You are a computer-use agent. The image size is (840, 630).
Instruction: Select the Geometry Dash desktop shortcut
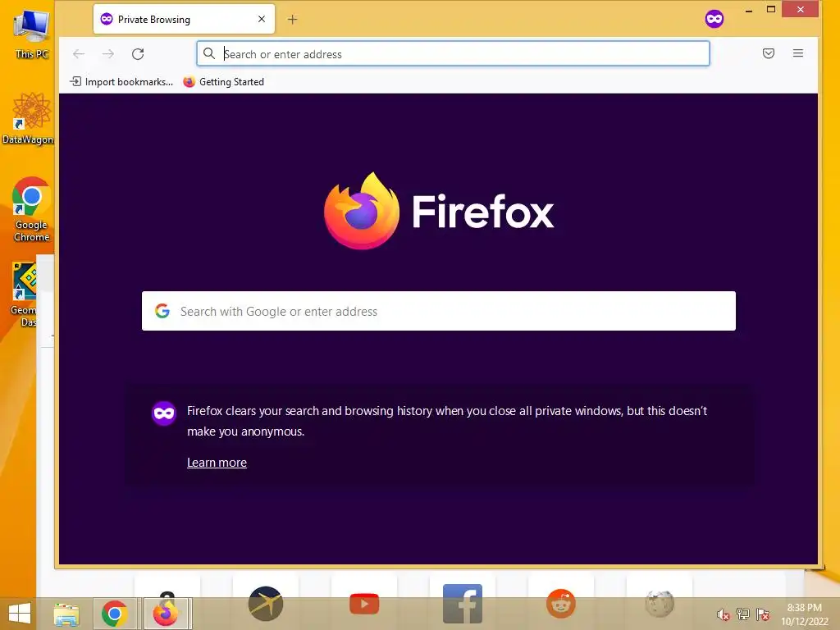pos(24,294)
